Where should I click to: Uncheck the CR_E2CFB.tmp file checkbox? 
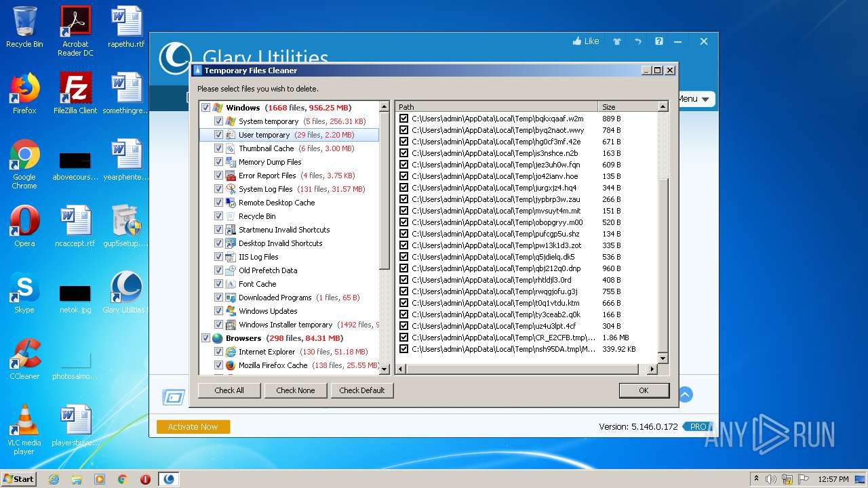tap(404, 338)
